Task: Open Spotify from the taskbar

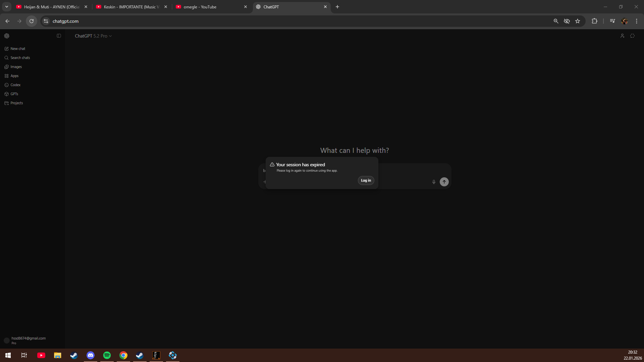Action: click(107, 355)
